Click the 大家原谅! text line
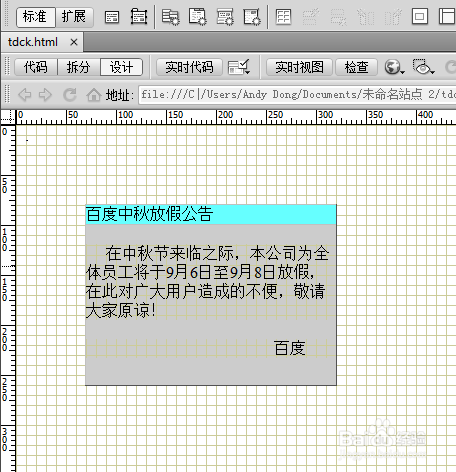Screen dimensions: 456x472 [121, 310]
